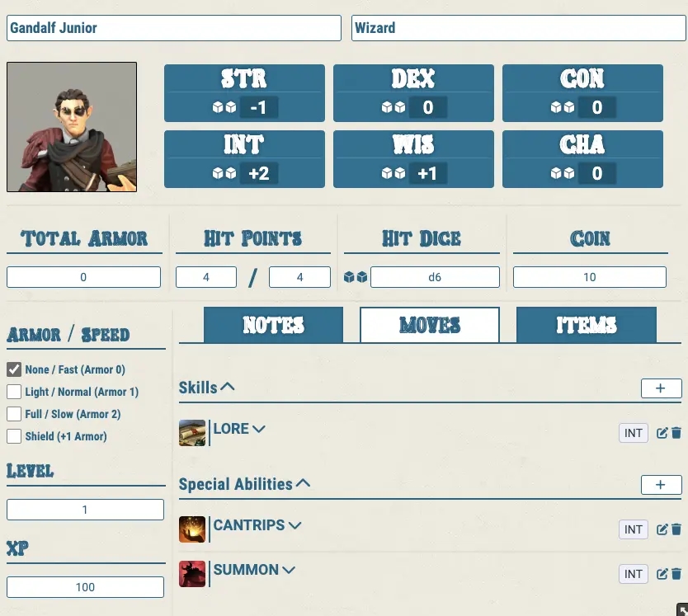
Task: Click the Coin amount field
Action: tap(589, 277)
